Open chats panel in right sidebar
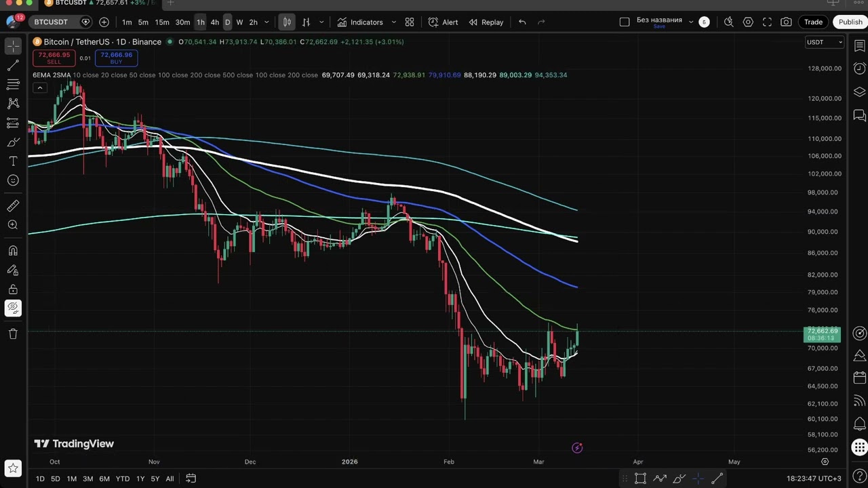Image resolution: width=868 pixels, height=488 pixels. click(860, 115)
